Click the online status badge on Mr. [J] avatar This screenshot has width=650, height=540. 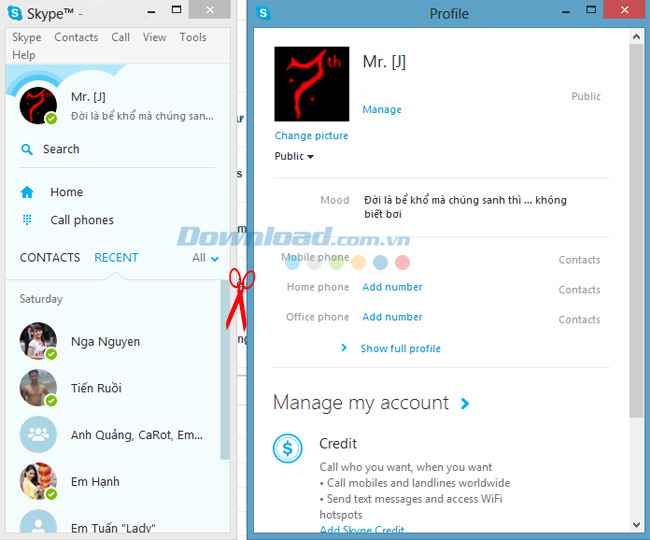pyautogui.click(x=51, y=119)
